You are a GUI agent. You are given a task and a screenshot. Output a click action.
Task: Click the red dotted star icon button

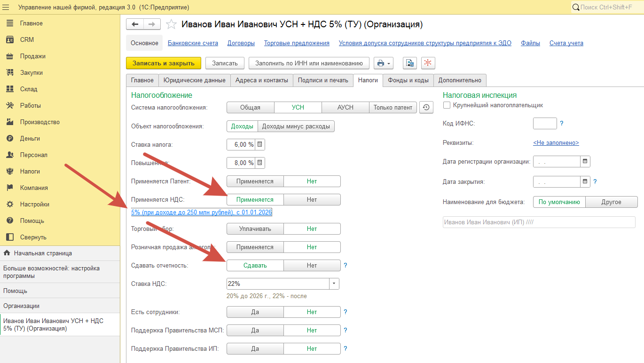pyautogui.click(x=428, y=63)
